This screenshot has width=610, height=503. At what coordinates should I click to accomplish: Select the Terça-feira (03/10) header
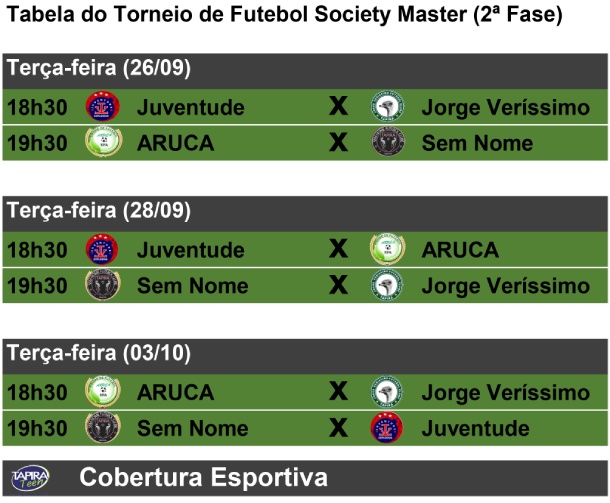[x=99, y=353]
